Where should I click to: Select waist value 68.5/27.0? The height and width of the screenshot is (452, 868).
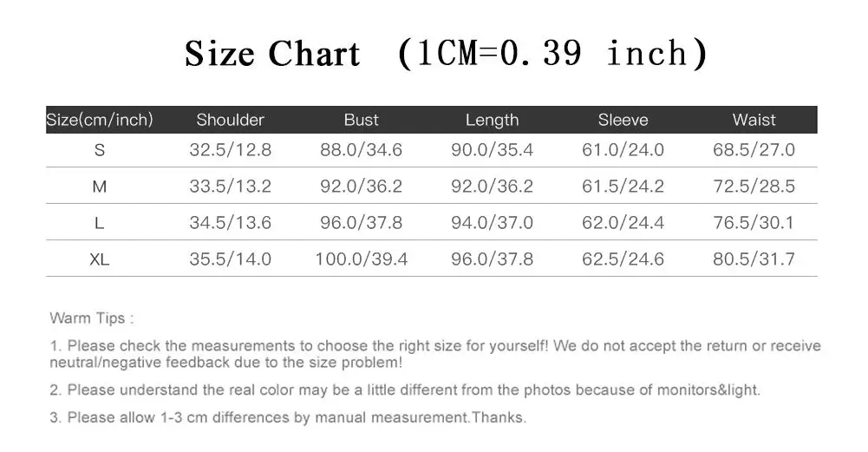(x=754, y=150)
